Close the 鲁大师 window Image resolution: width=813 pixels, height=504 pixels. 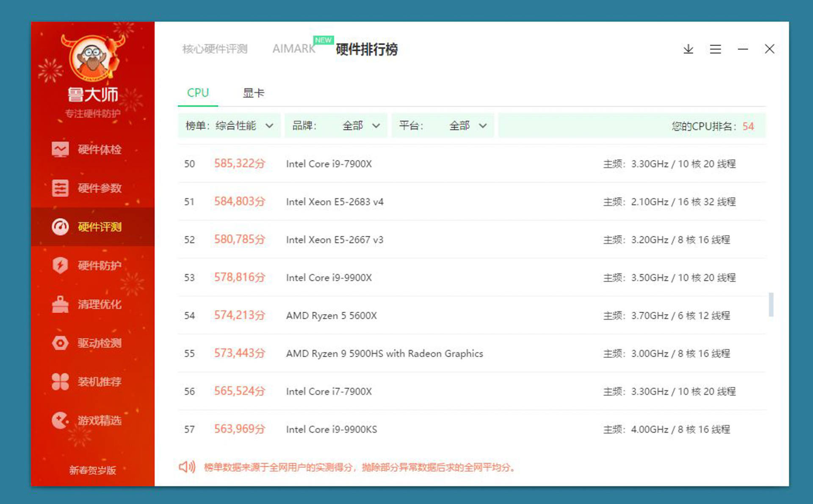tap(770, 49)
